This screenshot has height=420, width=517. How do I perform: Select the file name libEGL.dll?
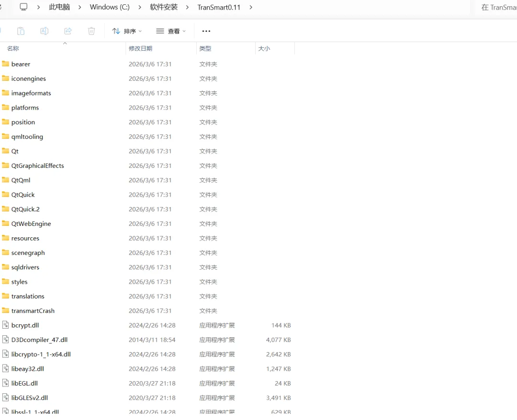pos(24,384)
